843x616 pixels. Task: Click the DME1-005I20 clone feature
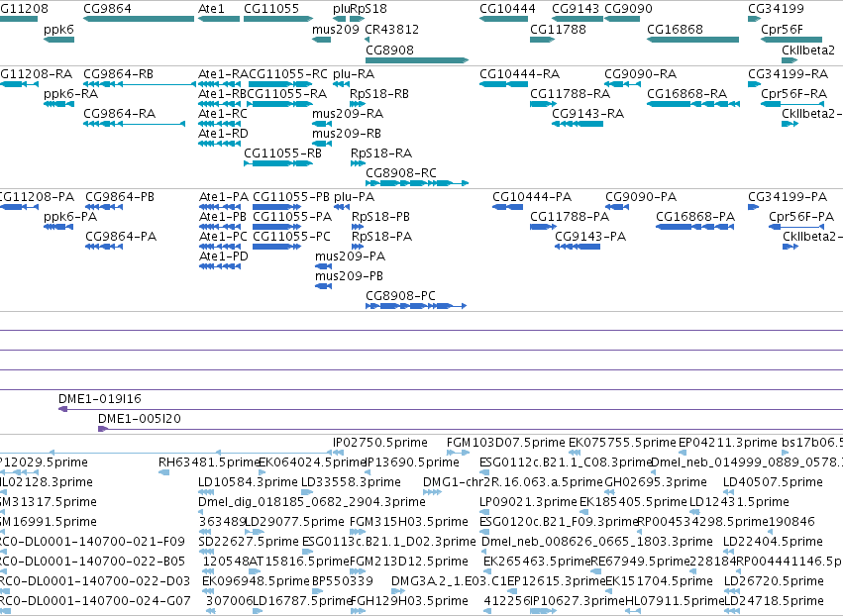click(x=471, y=429)
